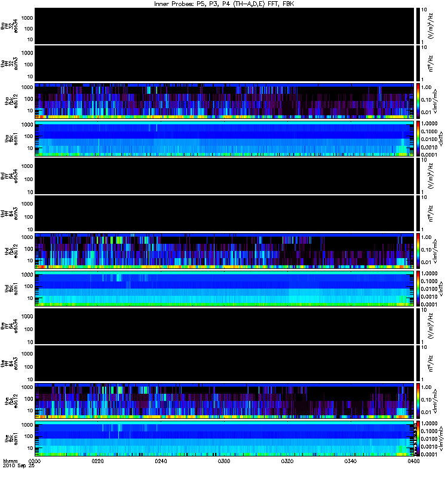Click inside the the fbk scm1 spectrogram panel
The height and width of the screenshot is (478, 448).
pos(225,439)
